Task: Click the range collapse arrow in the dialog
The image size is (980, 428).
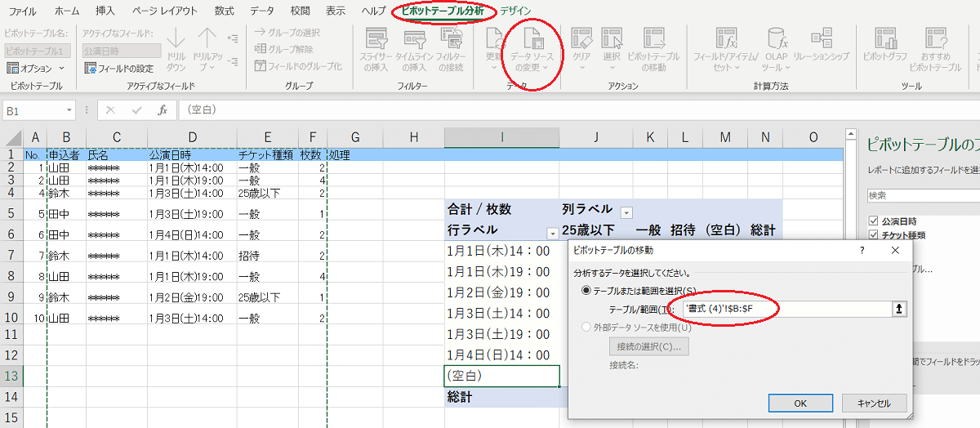Action: pos(901,309)
